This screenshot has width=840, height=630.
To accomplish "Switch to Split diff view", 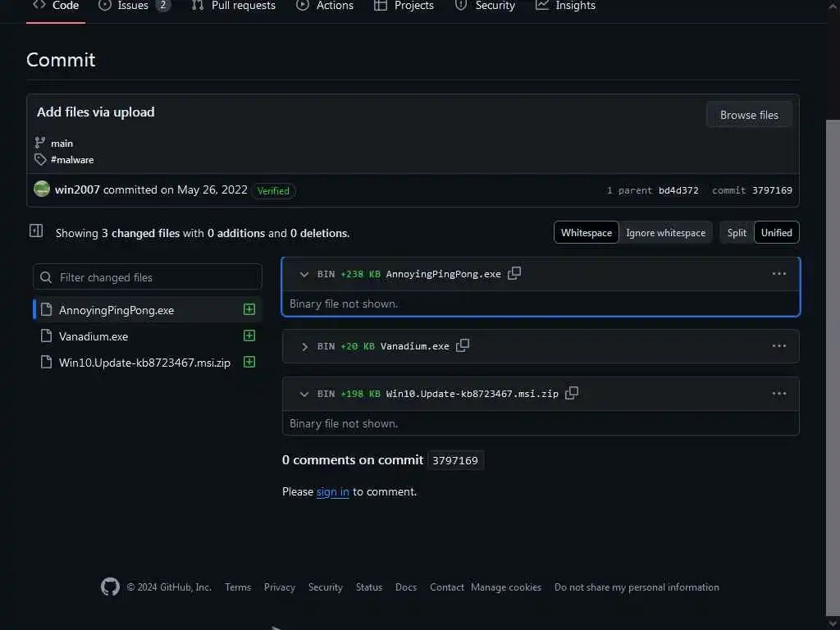I will click(737, 233).
